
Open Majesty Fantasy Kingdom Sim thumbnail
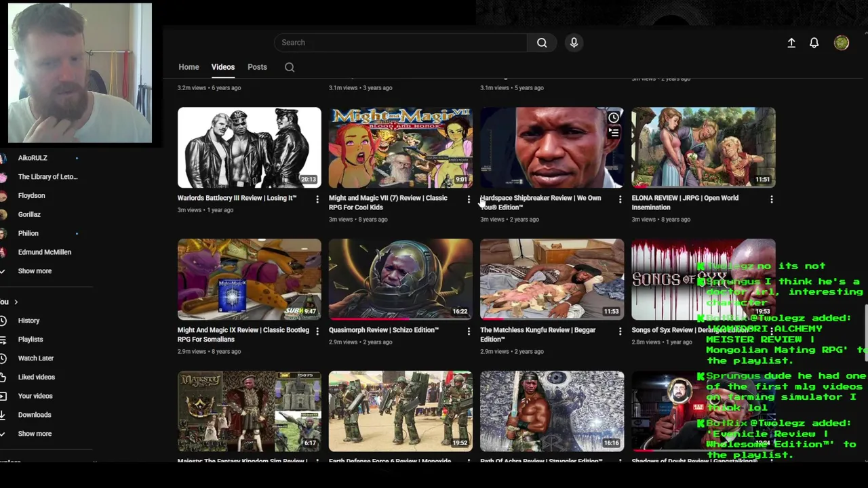pyautogui.click(x=249, y=411)
